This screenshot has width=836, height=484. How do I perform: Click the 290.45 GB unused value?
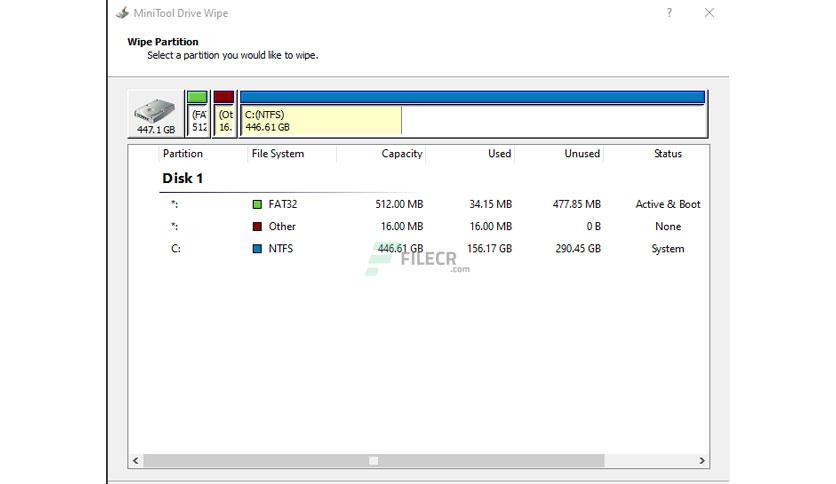(578, 249)
